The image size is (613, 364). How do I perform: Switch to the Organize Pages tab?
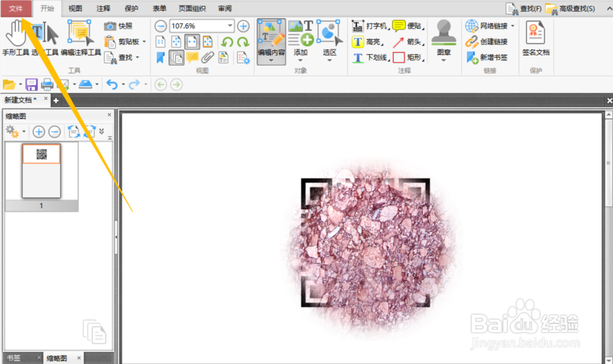pyautogui.click(x=192, y=9)
